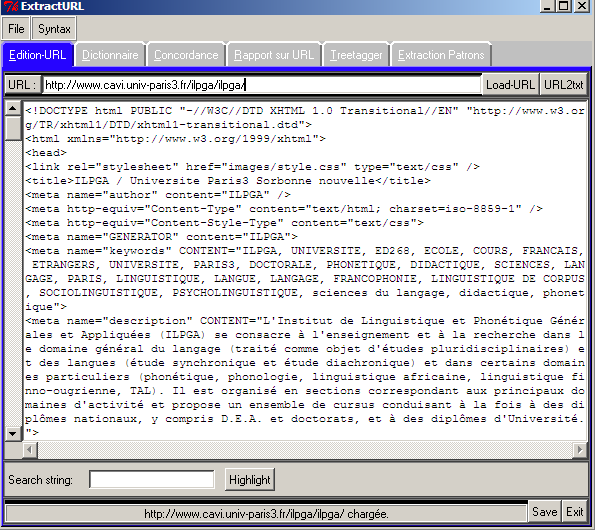The height and width of the screenshot is (530, 595).
Task: Go to the Extraction Patrons tab
Action: [x=441, y=55]
